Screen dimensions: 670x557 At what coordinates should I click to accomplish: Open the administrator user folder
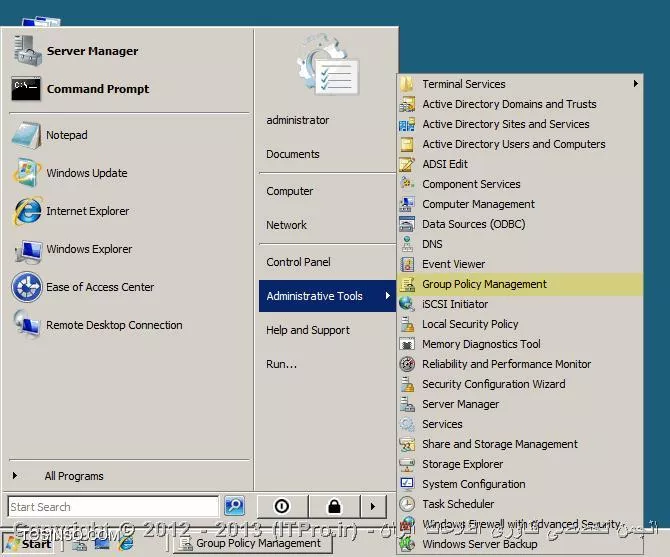(297, 120)
